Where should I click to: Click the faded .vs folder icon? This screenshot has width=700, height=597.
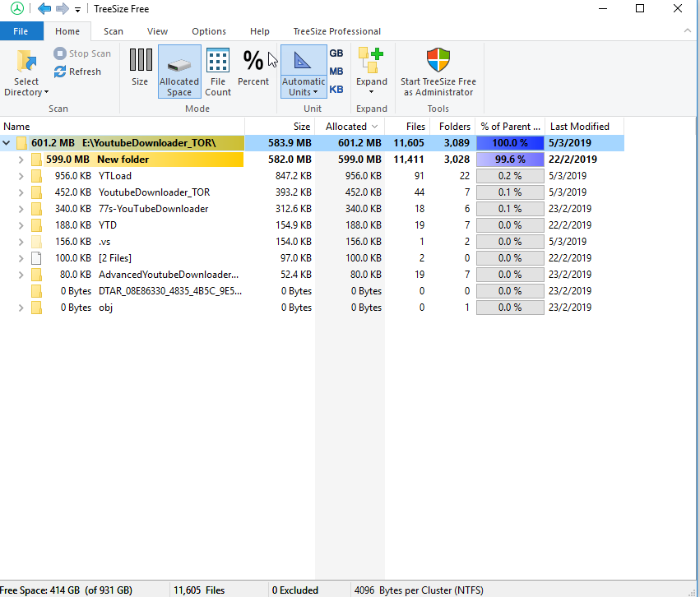coord(36,242)
